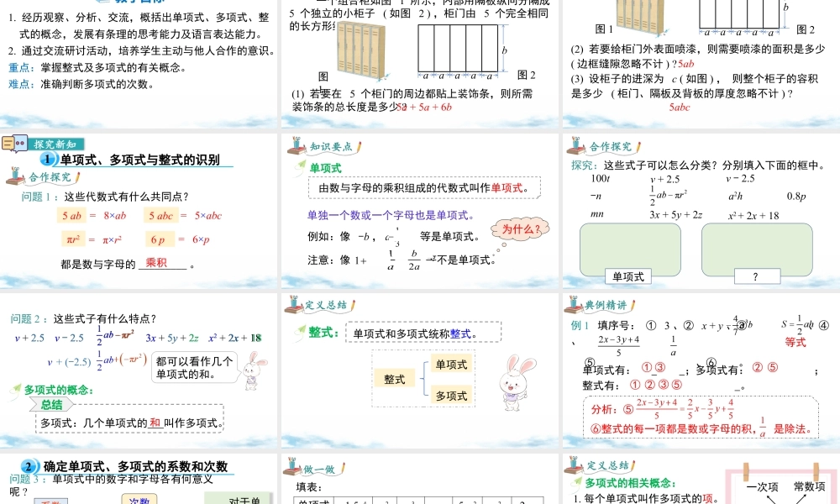Click the 知识要点 notebook icon

coord(297,145)
